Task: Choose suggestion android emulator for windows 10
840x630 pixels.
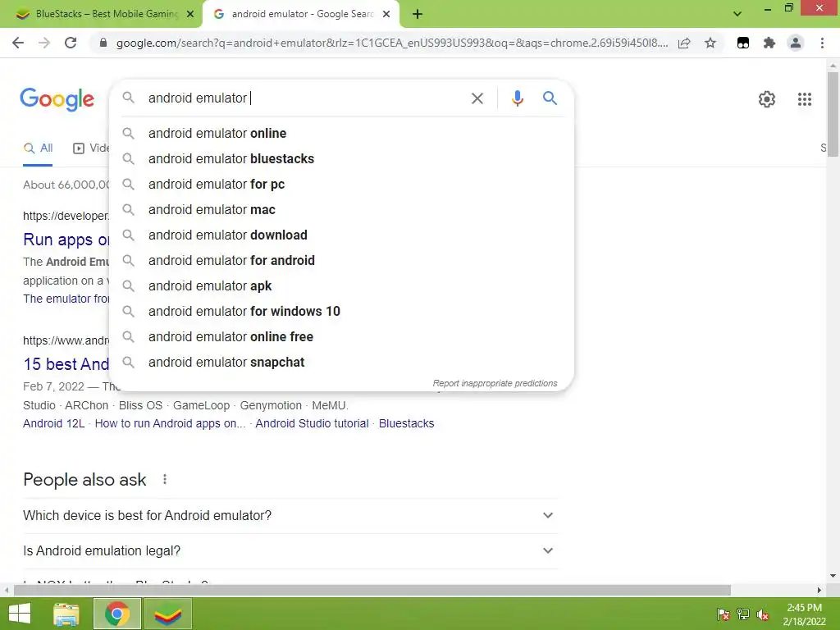Action: point(342,311)
